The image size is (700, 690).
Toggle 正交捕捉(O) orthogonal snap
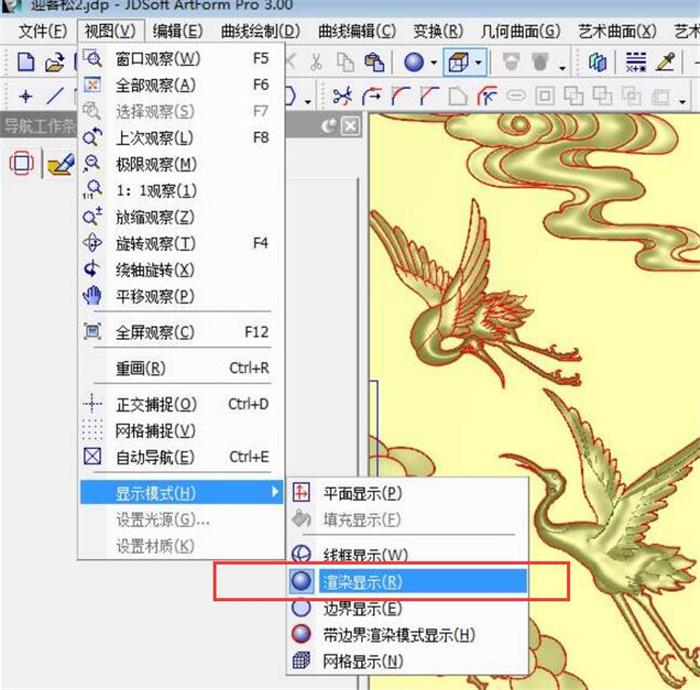[x=182, y=404]
